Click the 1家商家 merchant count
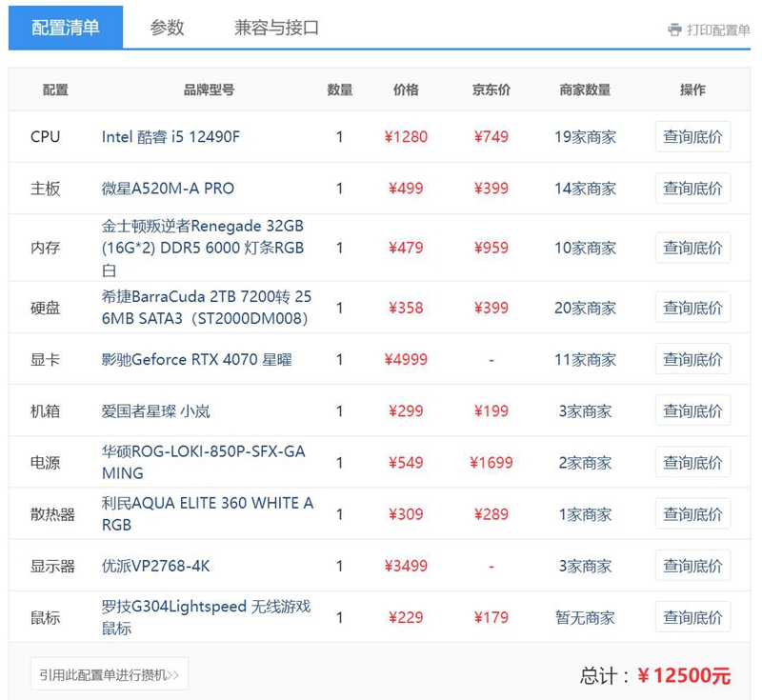Image resolution: width=762 pixels, height=700 pixels. click(585, 514)
